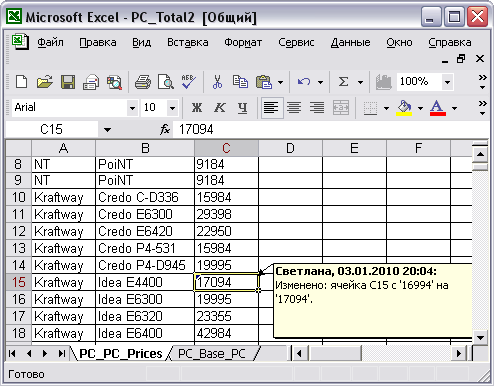Select the PC_PC_Prices sheet tab
The width and height of the screenshot is (494, 386).
(x=121, y=354)
